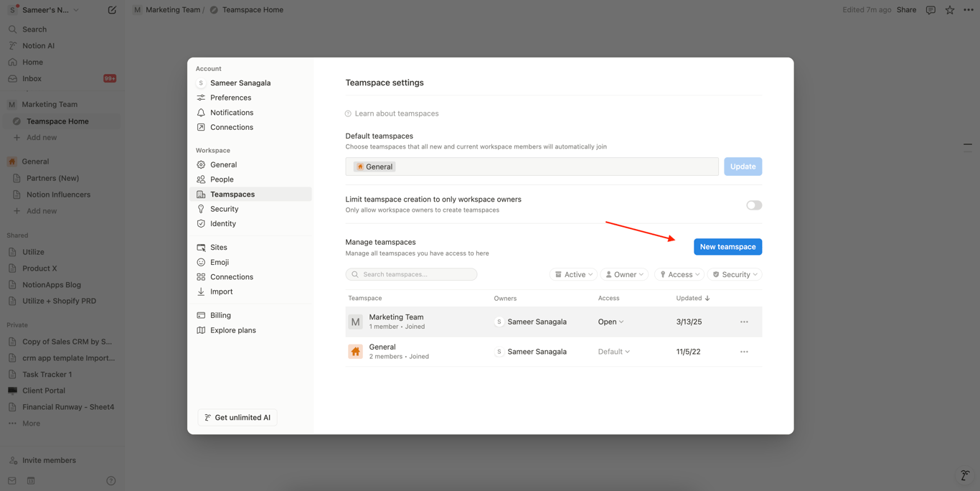Click the Search teamspaces input field
This screenshot has height=491, width=980.
411,274
